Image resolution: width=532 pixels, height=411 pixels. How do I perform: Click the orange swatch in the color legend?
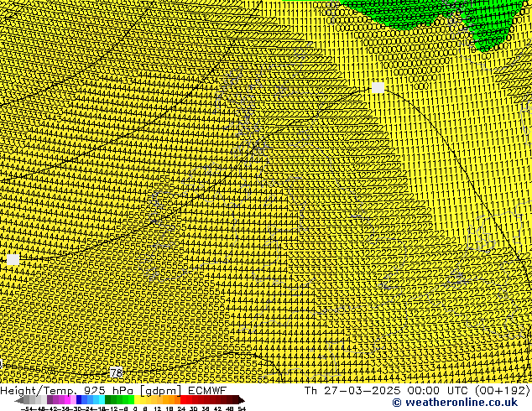(x=172, y=399)
